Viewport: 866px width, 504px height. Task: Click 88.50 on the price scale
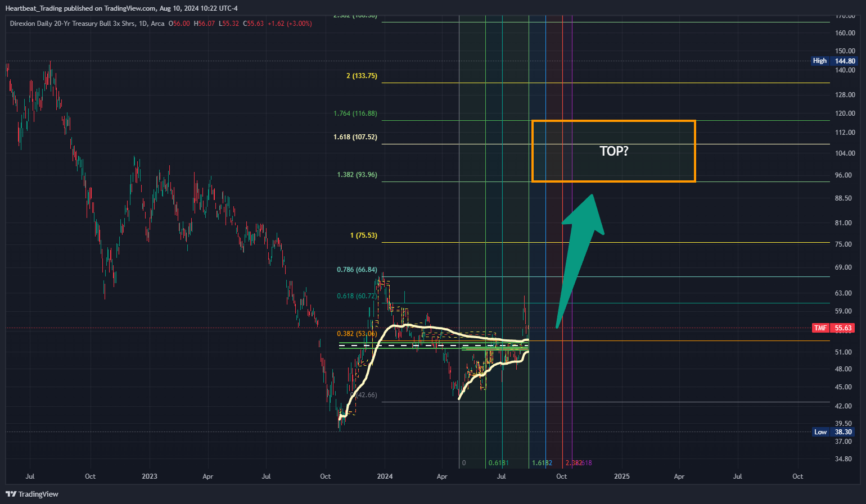coord(844,198)
